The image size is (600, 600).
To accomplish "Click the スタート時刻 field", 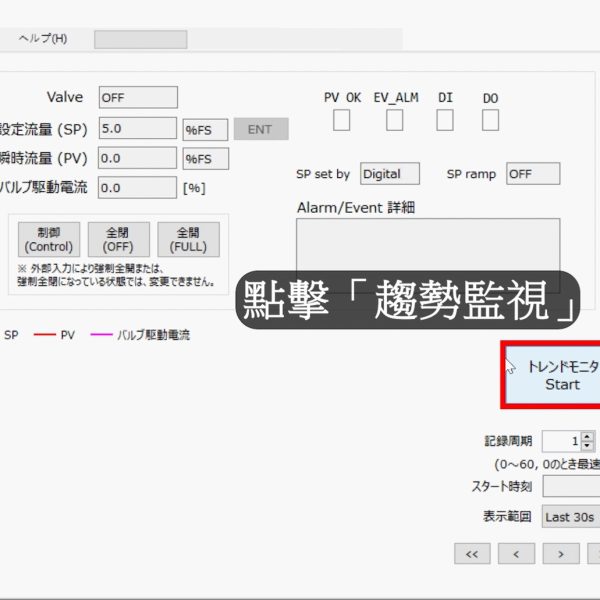I will tap(570, 459).
